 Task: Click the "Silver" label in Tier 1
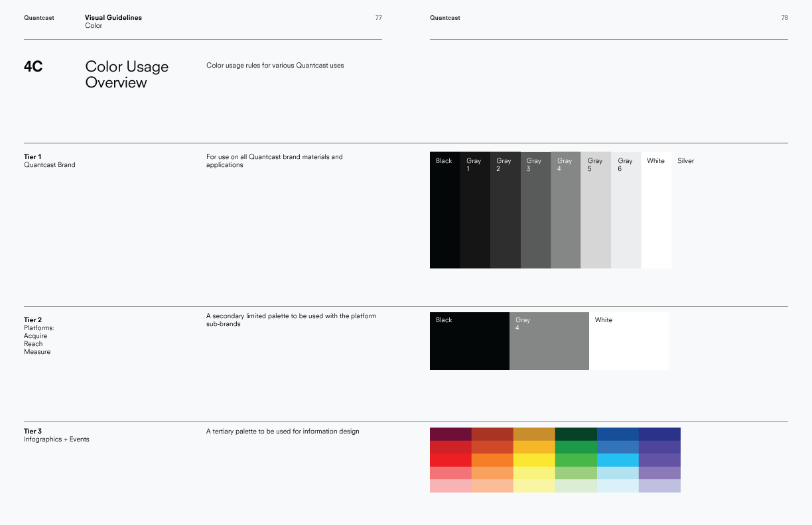click(x=685, y=161)
